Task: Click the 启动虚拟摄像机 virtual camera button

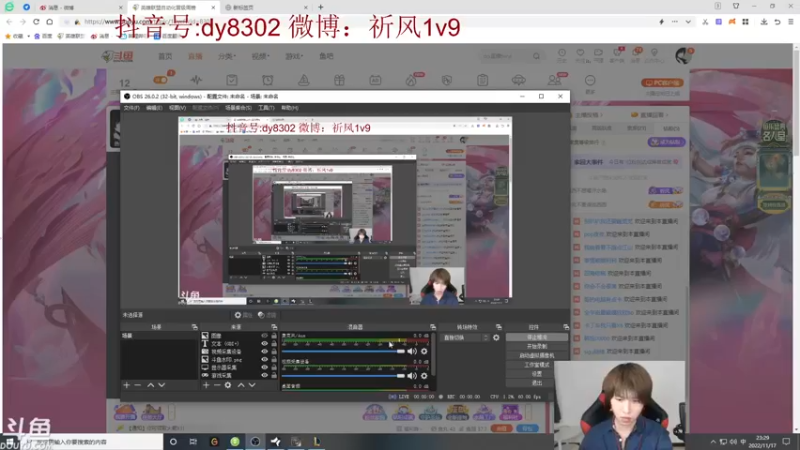Action: [x=537, y=356]
